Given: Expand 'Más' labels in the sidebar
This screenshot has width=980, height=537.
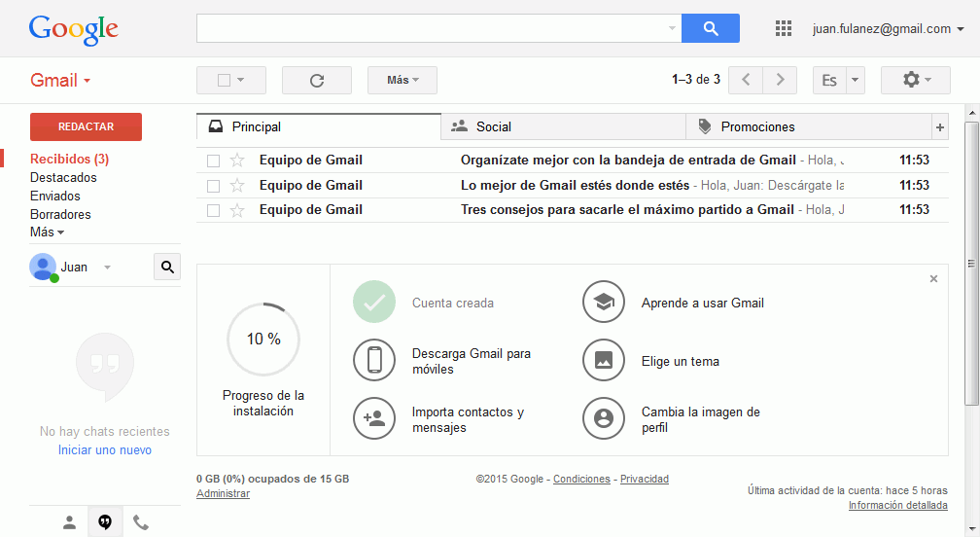Looking at the screenshot, I should (x=47, y=232).
